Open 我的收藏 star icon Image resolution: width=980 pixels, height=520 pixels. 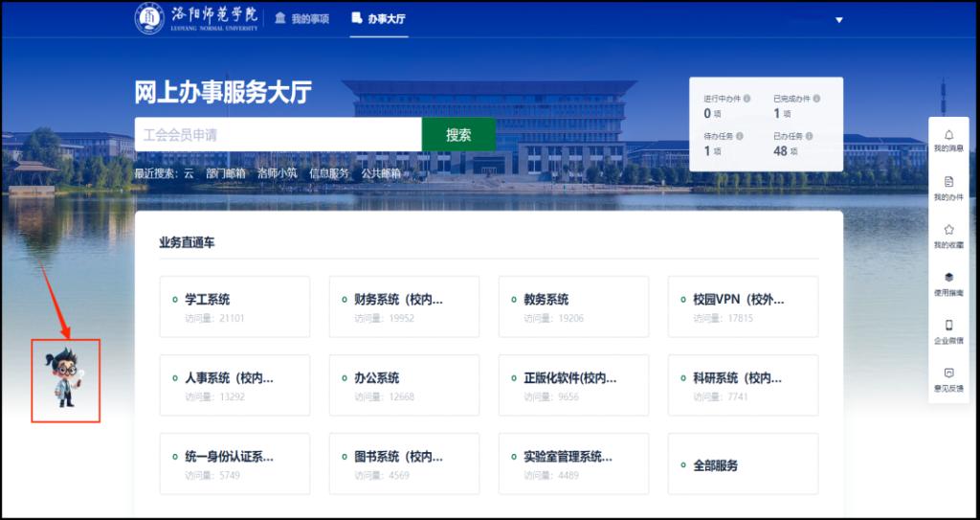click(x=948, y=230)
